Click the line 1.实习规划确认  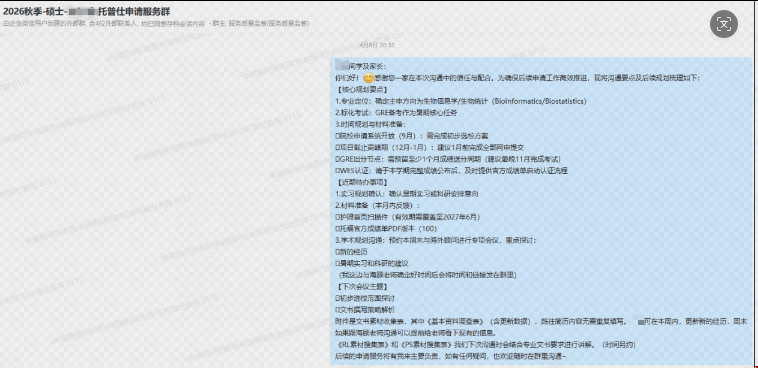(407, 193)
